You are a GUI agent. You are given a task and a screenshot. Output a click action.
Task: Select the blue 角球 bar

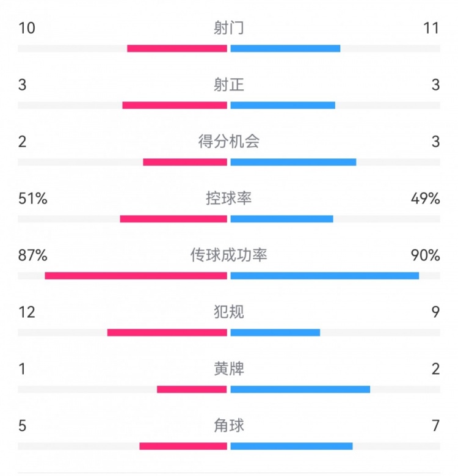291,446
